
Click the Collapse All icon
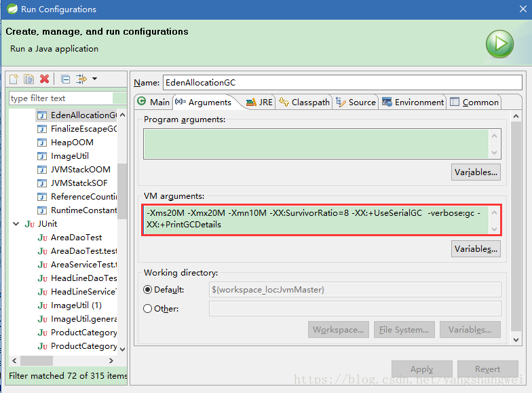pos(65,79)
